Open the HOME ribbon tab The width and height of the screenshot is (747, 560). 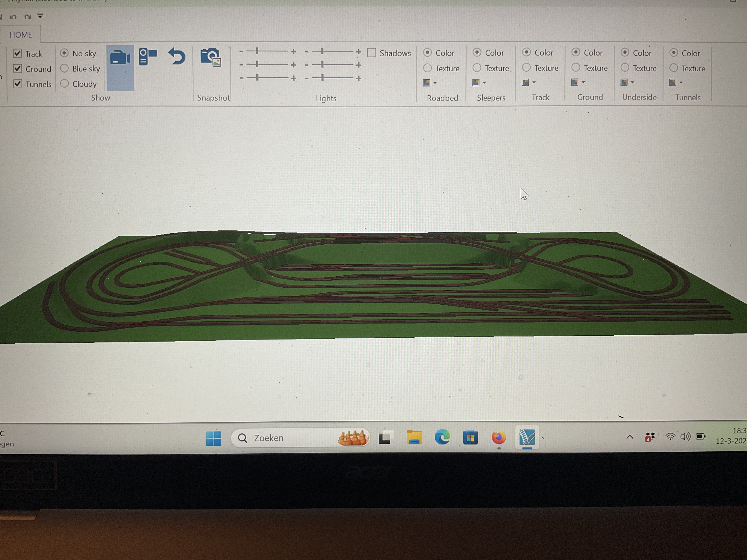21,35
